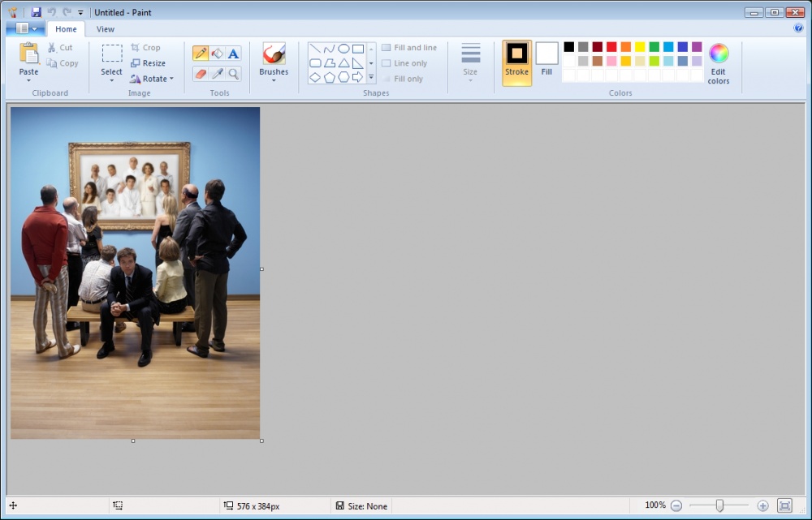The height and width of the screenshot is (520, 812).
Task: Click the Paste clipboard icon
Action: [x=29, y=54]
